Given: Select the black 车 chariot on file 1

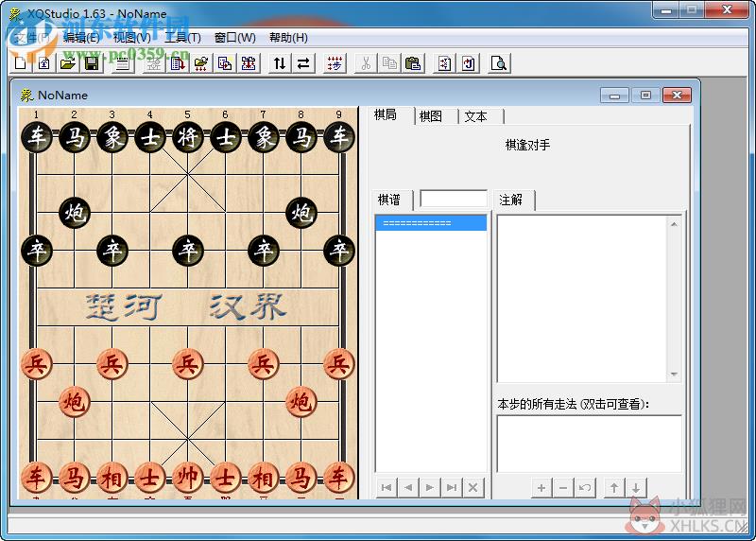Looking at the screenshot, I should [37, 137].
